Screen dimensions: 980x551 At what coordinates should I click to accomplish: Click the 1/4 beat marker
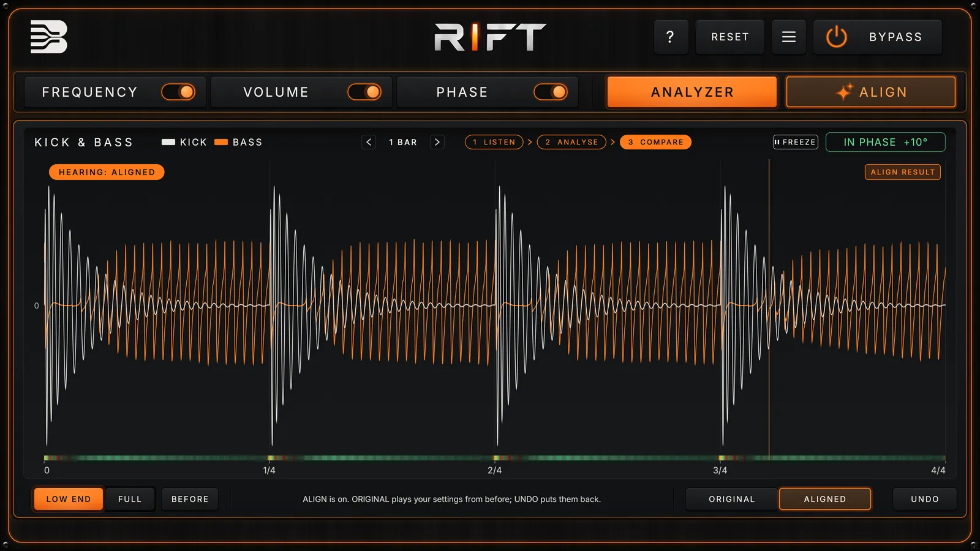pyautogui.click(x=269, y=470)
